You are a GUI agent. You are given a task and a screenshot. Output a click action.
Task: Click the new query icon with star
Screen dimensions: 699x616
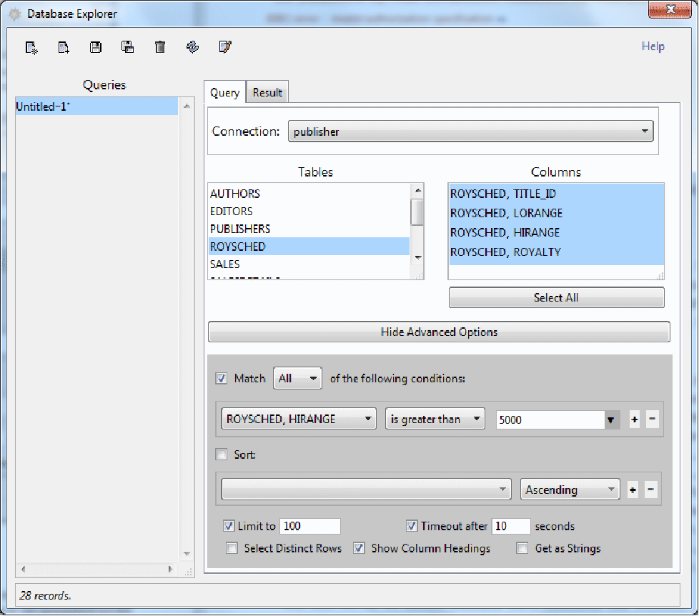click(x=31, y=48)
